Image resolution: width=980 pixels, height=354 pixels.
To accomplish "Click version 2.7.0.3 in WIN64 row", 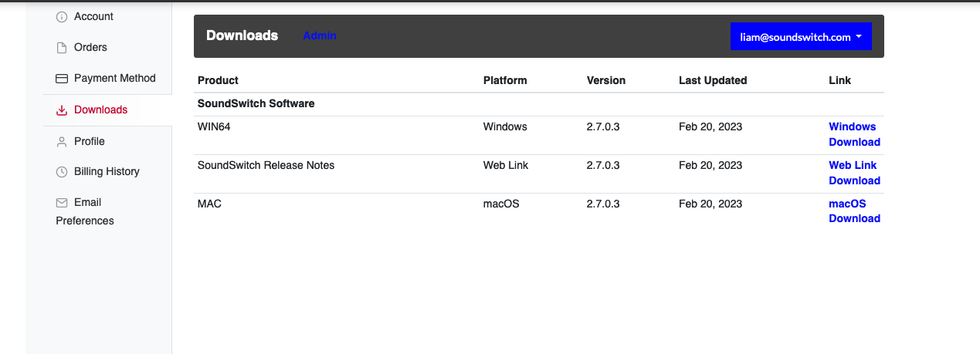I will tap(603, 126).
